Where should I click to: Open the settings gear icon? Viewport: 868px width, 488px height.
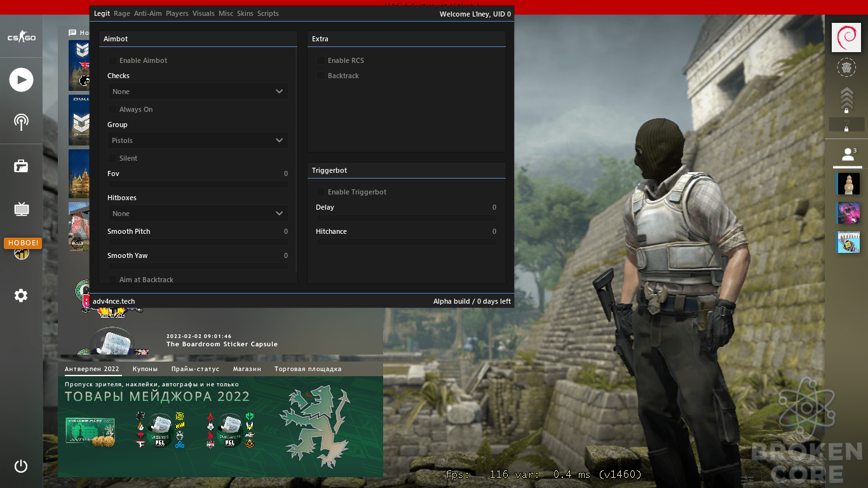[x=21, y=295]
